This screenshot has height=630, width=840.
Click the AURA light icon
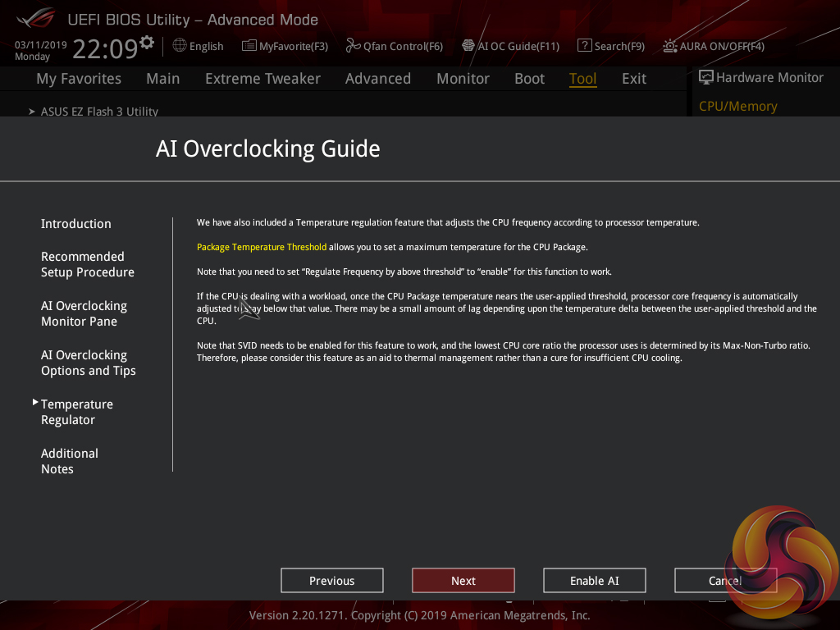click(669, 46)
